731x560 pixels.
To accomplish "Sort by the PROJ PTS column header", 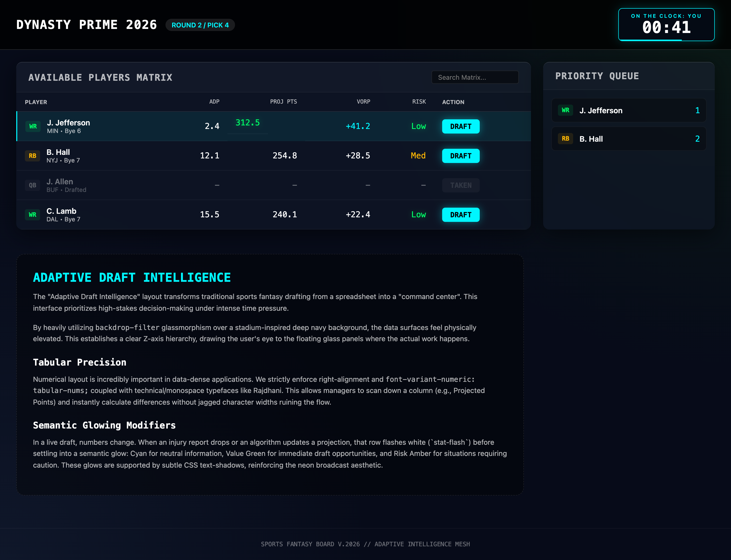I will 283,102.
